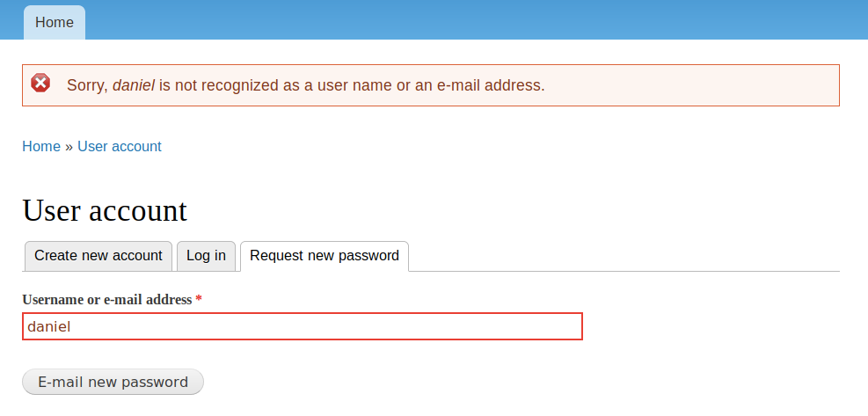
Task: Follow the Home breadcrumb link
Action: (41, 147)
